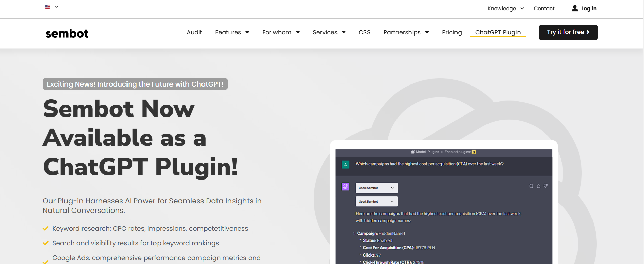
Task: Click the Search and visibility results text
Action: click(135, 243)
